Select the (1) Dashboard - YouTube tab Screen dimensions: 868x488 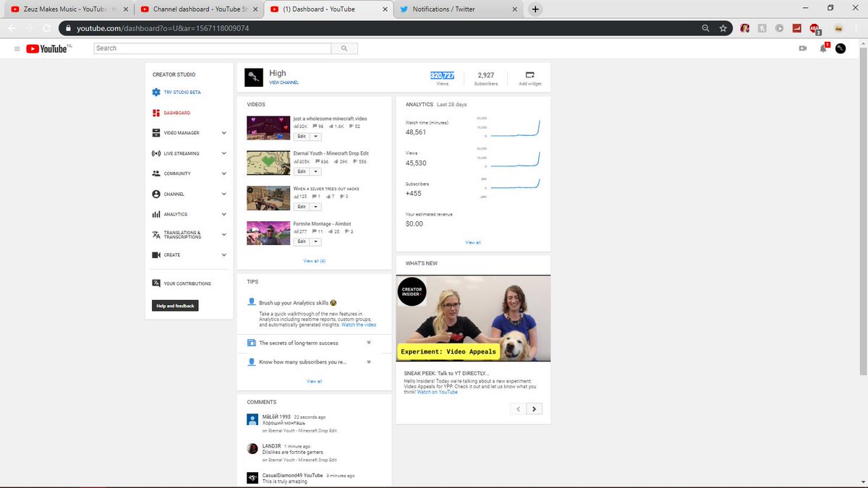tap(328, 9)
